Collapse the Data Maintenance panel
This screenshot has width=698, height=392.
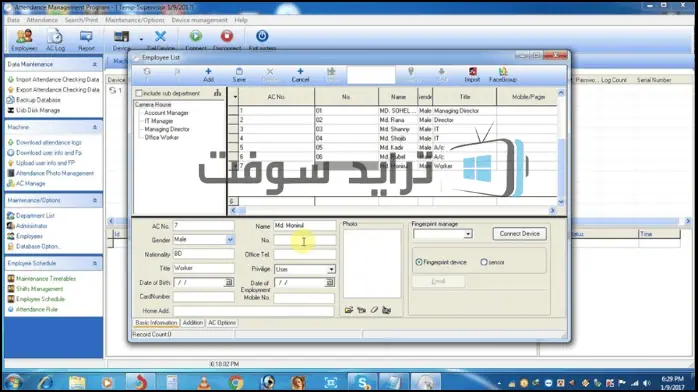click(x=95, y=65)
